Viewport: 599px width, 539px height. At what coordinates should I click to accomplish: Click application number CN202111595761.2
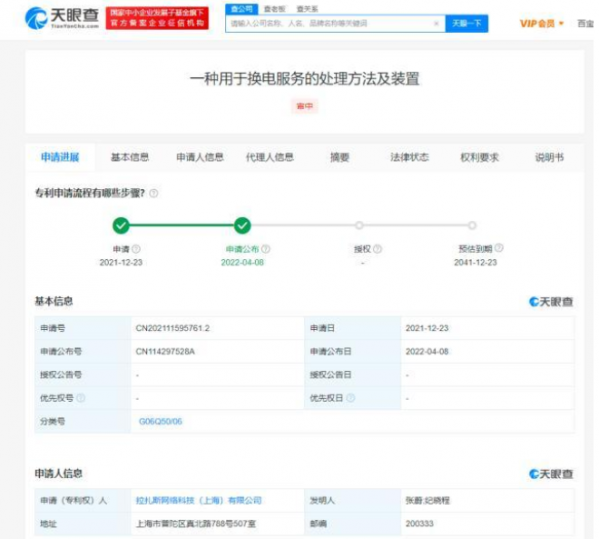173,328
